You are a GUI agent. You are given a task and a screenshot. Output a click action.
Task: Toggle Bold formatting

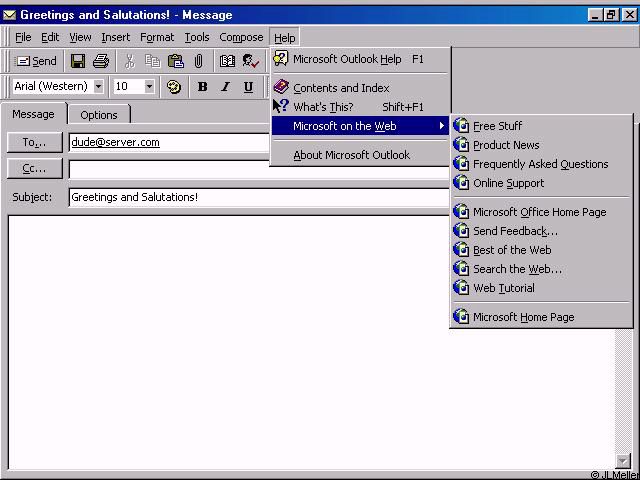pos(203,87)
